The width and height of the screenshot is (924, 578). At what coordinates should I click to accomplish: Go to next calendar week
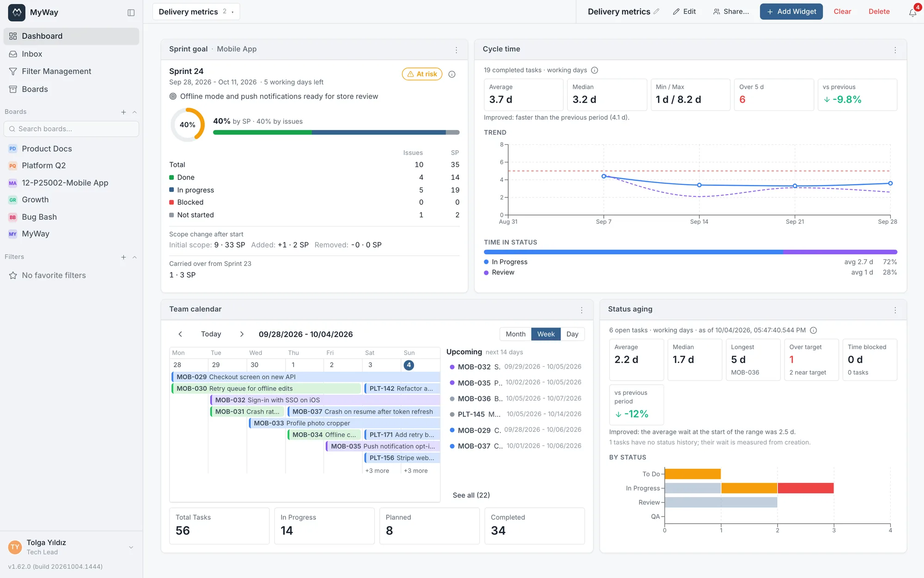(x=242, y=334)
